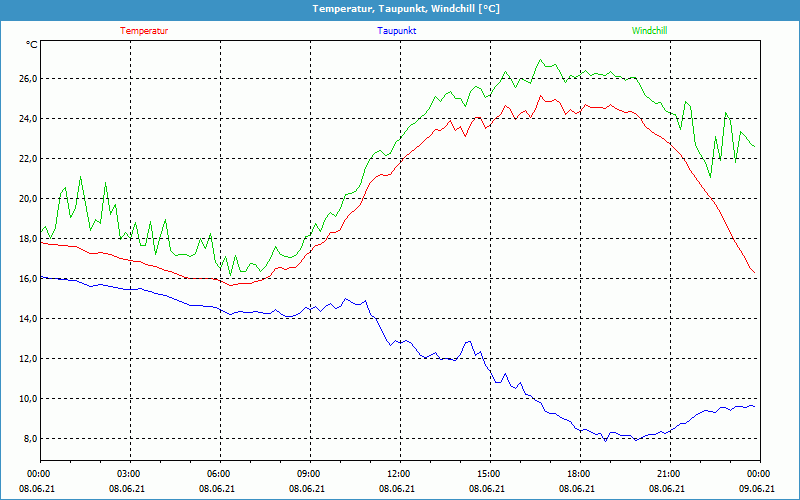
Task: Select the red 'Temperatur' legend label
Action: coord(144,31)
